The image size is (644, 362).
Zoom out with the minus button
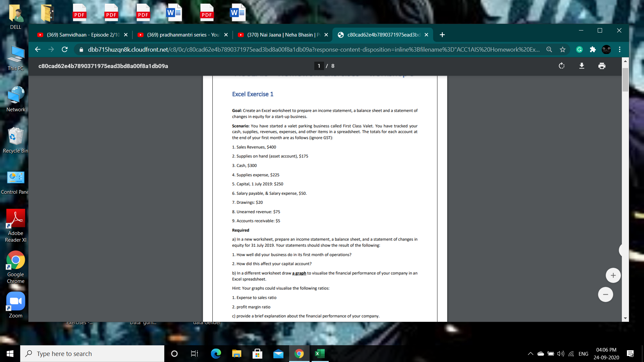[x=605, y=295]
